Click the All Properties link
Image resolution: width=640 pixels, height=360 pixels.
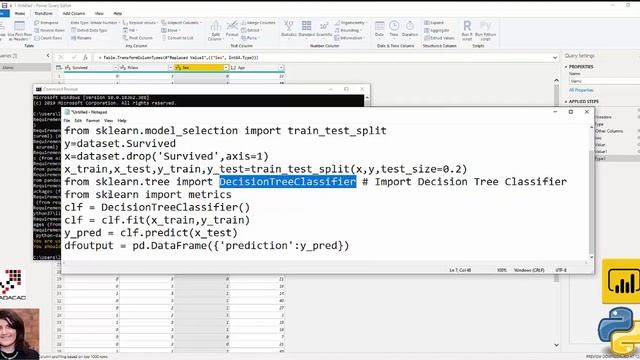tap(581, 90)
